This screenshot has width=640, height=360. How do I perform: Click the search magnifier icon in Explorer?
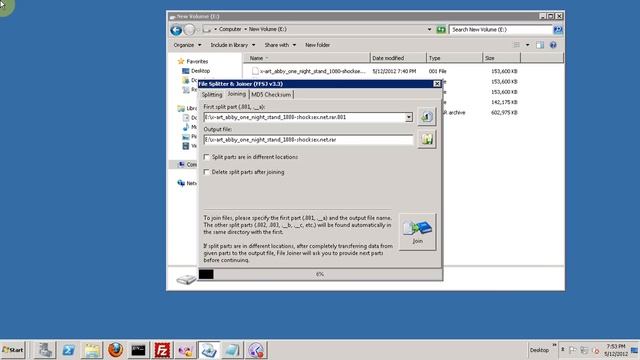(x=558, y=30)
